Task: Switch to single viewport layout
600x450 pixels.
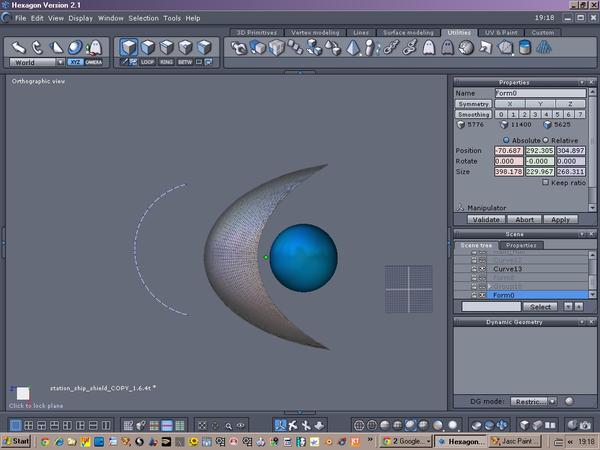Action: tap(15, 425)
